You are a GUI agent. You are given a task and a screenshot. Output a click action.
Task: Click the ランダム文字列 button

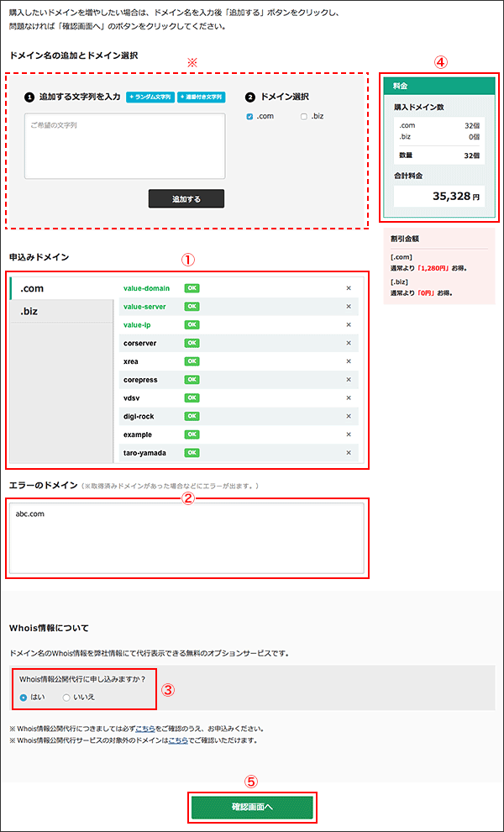(150, 97)
